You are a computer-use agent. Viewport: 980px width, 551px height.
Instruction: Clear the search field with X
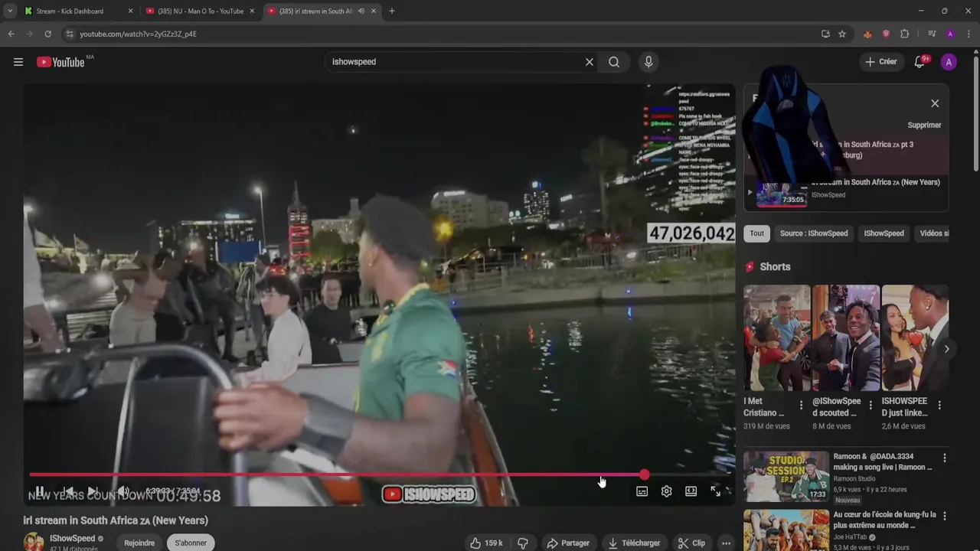[590, 62]
